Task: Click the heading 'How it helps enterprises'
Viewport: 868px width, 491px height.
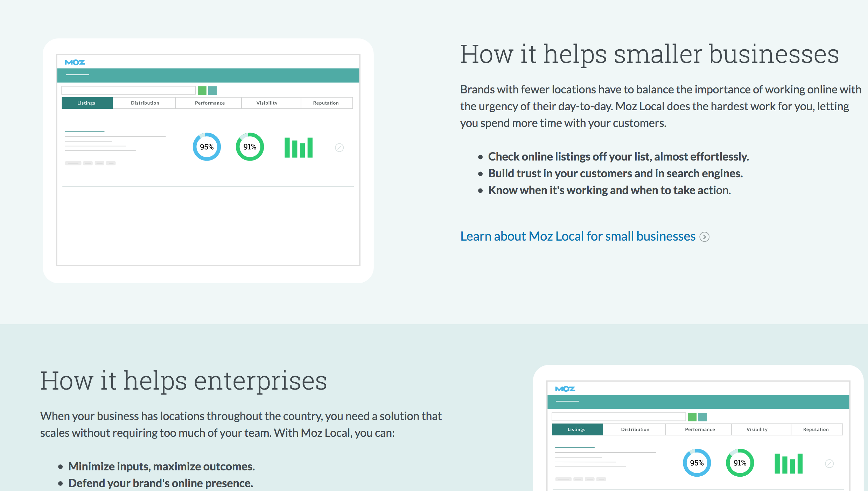Action: [183, 381]
